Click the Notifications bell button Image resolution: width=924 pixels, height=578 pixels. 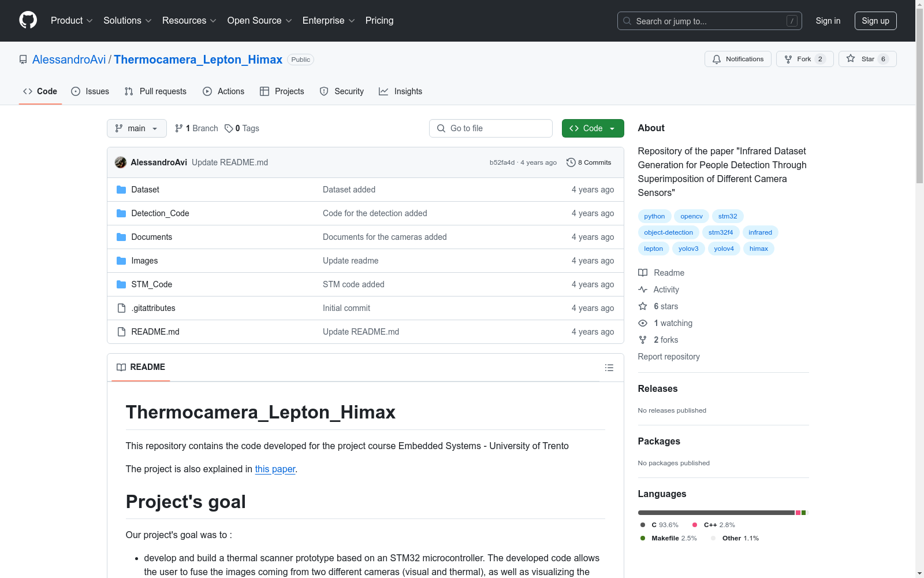737,59
